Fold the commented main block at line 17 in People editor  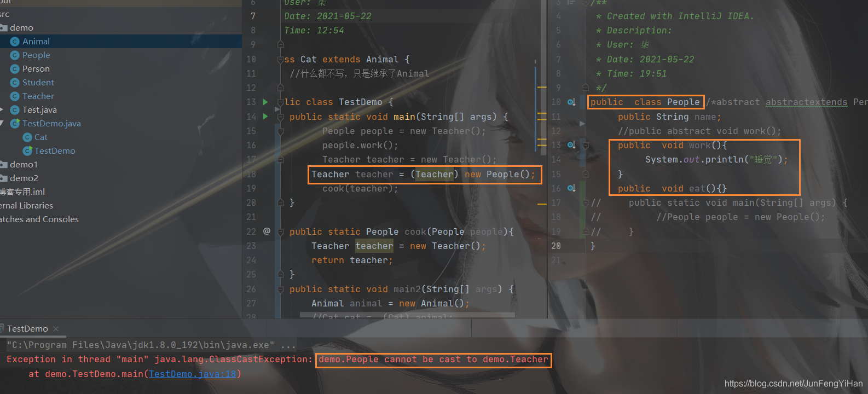[585, 203]
